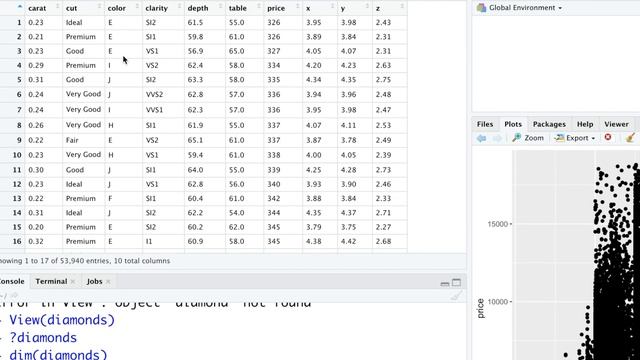
Task: Remove the current plot with the red X
Action: point(608,138)
